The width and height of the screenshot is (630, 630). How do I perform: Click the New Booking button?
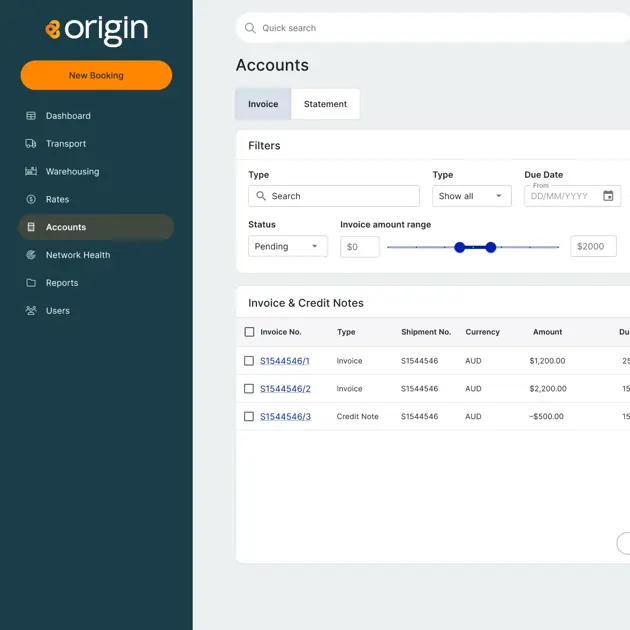pyautogui.click(x=96, y=75)
